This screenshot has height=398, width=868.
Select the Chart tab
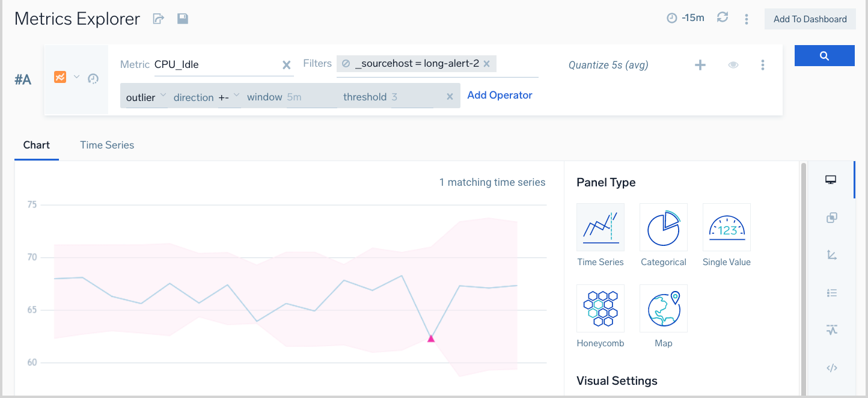37,145
